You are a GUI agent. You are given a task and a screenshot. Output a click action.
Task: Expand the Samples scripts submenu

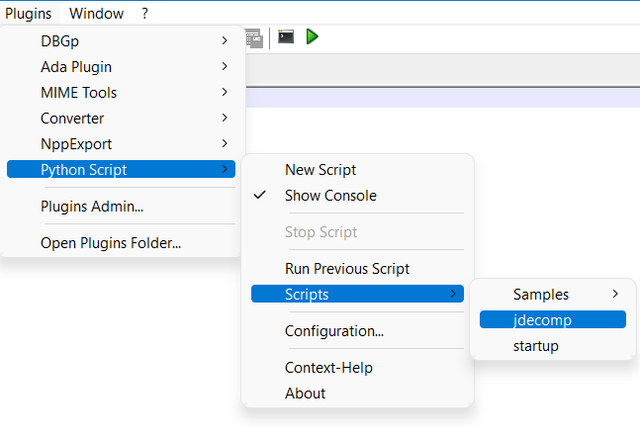[x=553, y=294]
